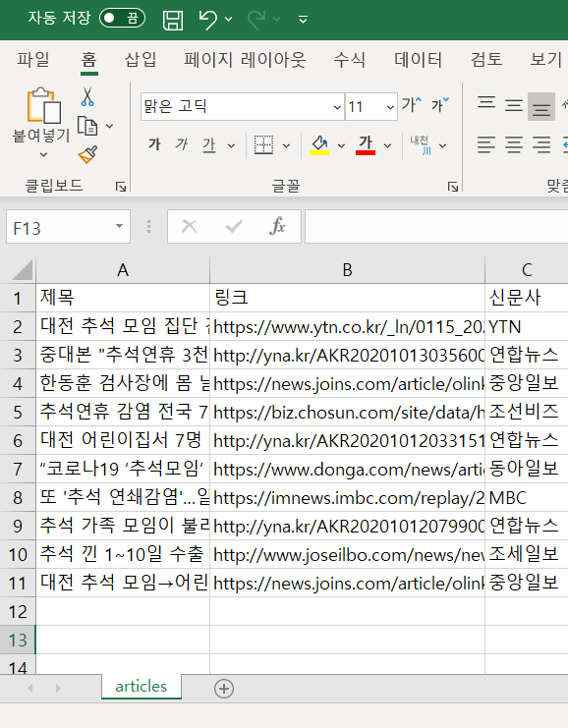
Task: Add a new sheet with plus icon
Action: 223,689
